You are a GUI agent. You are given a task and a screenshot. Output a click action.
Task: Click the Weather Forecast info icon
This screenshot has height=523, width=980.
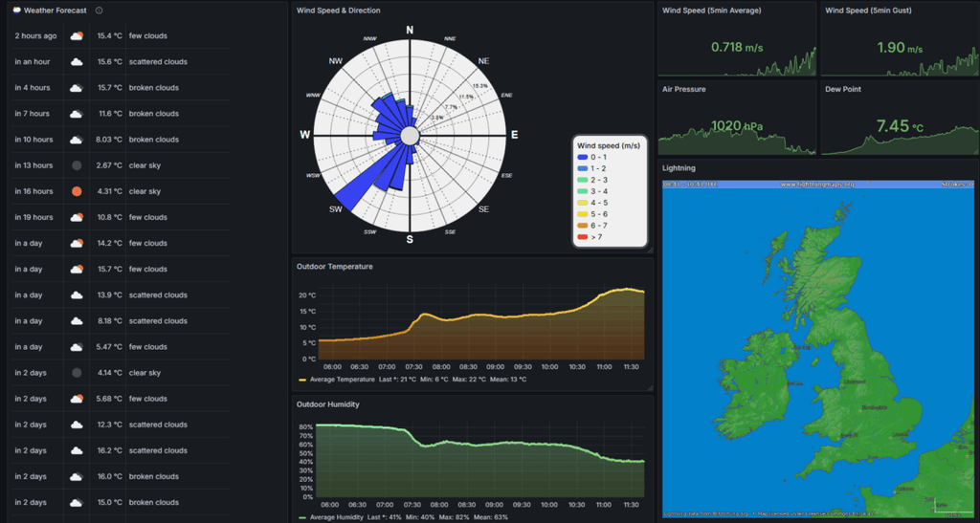pos(99,11)
